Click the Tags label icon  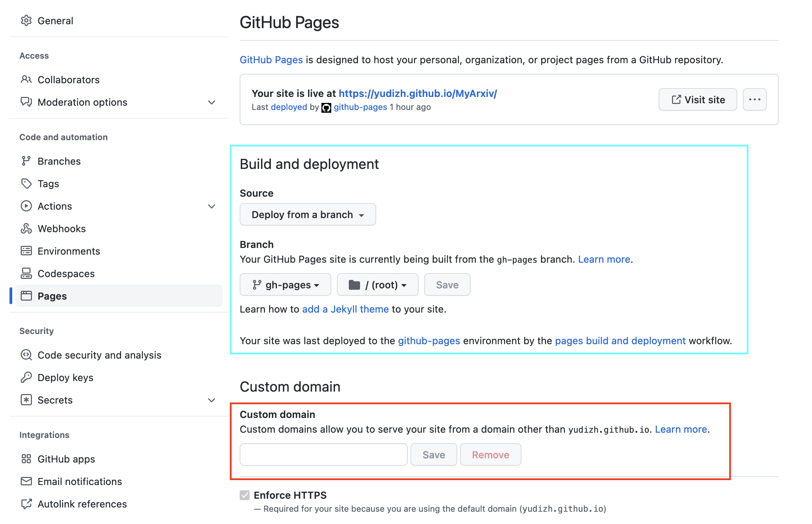[26, 184]
